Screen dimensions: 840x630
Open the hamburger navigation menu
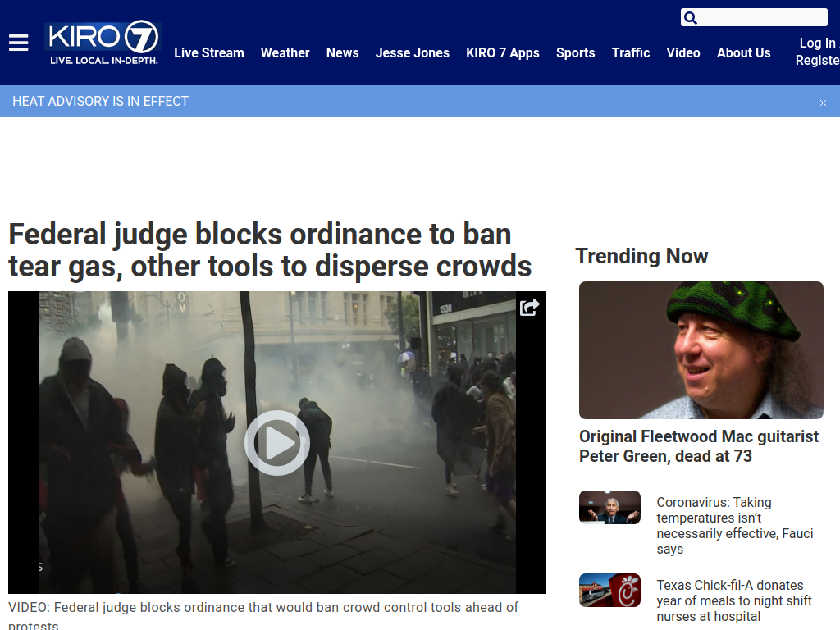[18, 43]
